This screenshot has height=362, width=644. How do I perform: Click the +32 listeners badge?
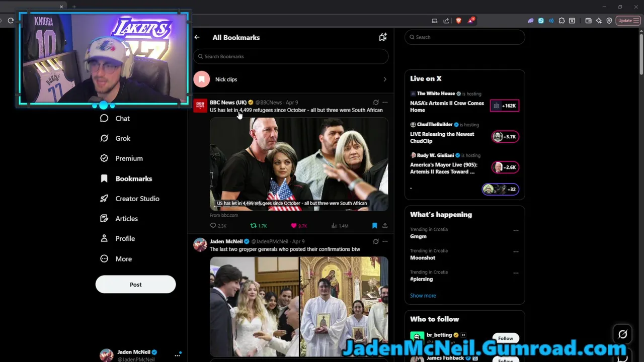pyautogui.click(x=500, y=189)
